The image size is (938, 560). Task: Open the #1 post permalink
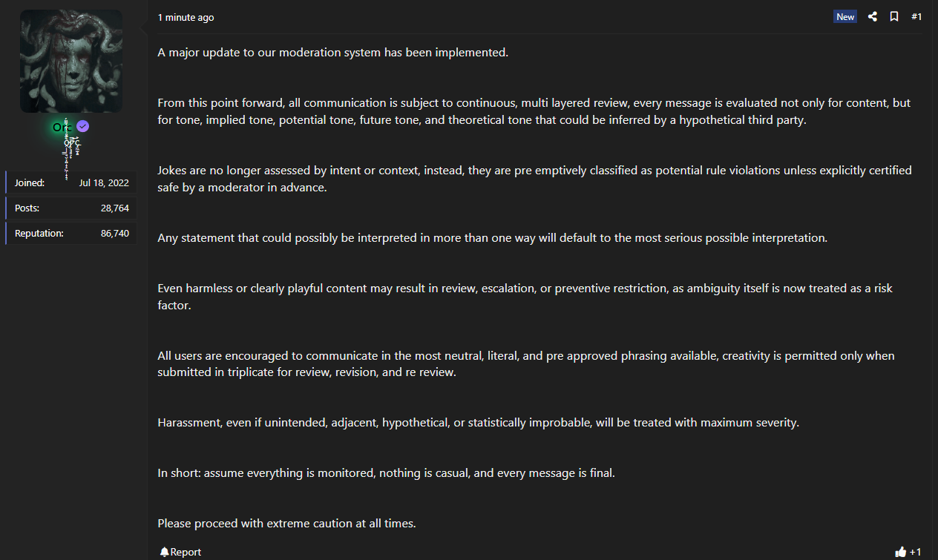coord(916,16)
